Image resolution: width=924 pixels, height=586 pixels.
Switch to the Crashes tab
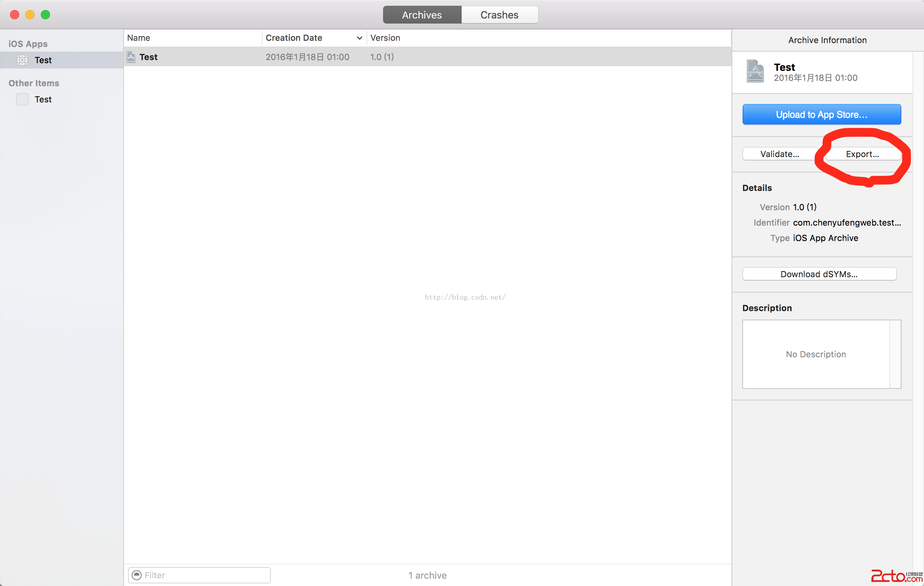[x=499, y=15]
